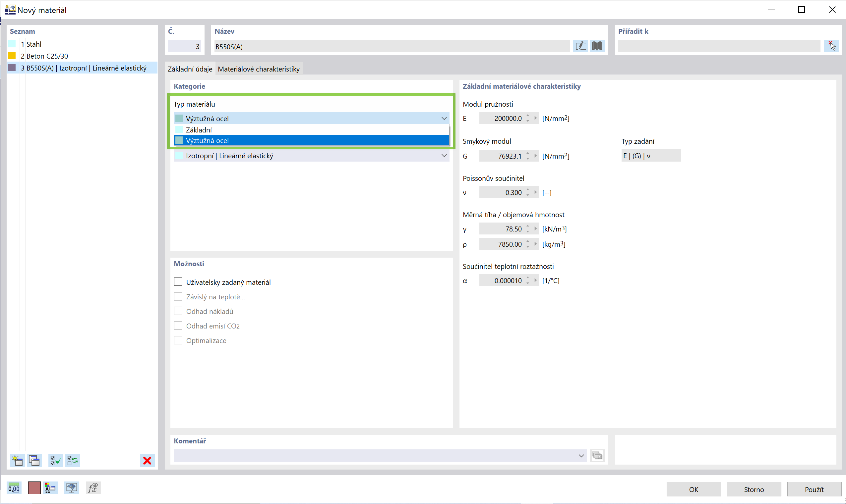This screenshot has height=504, width=846.
Task: Open units and decimal places icon
Action: (x=14, y=488)
